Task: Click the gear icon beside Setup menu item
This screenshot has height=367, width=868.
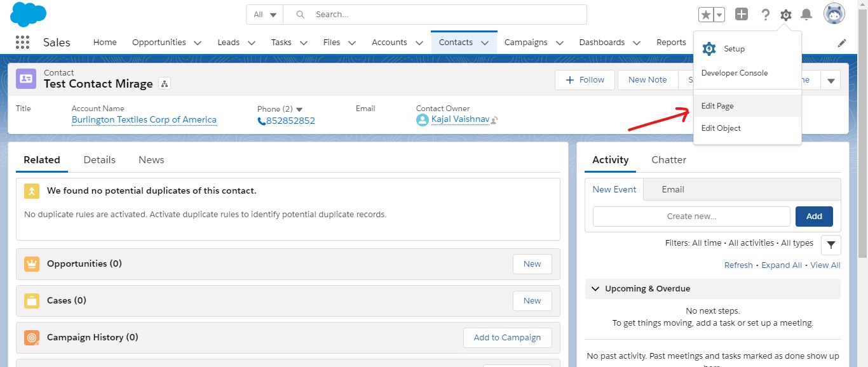Action: click(709, 49)
